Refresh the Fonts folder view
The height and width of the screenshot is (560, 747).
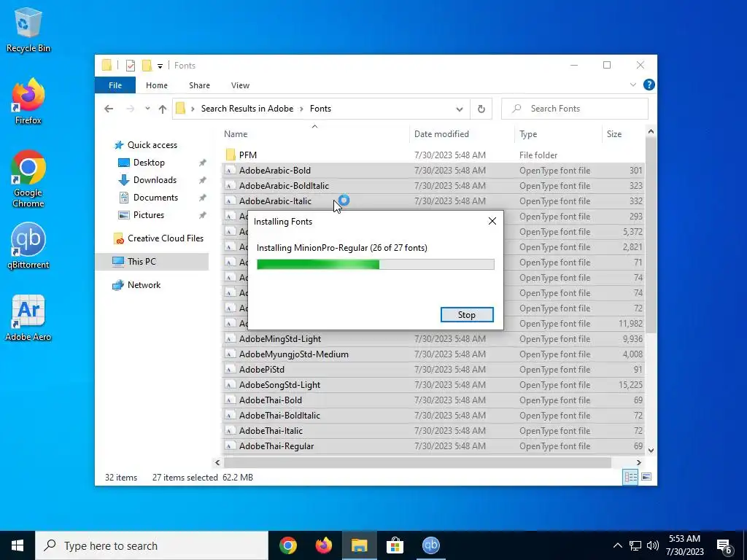pos(481,109)
